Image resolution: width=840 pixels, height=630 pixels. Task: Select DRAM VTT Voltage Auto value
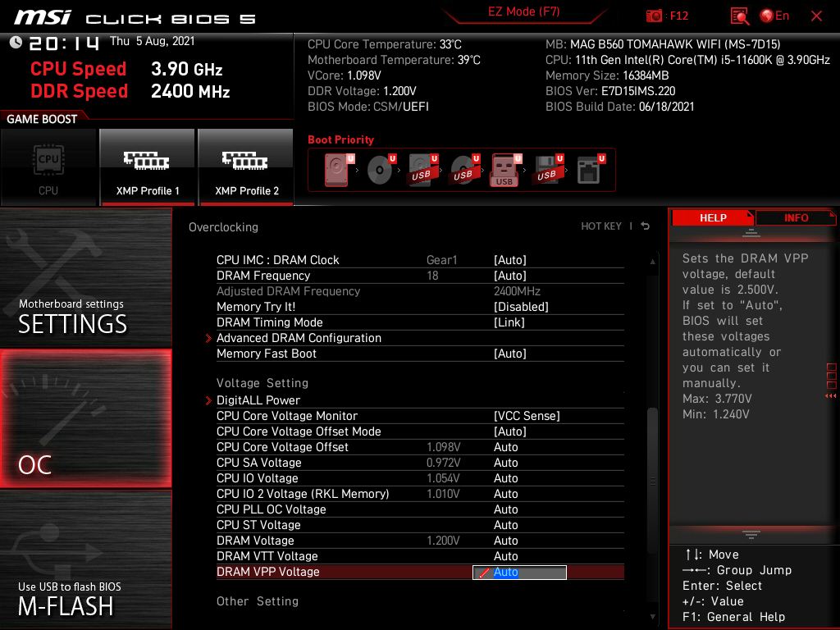click(x=505, y=556)
